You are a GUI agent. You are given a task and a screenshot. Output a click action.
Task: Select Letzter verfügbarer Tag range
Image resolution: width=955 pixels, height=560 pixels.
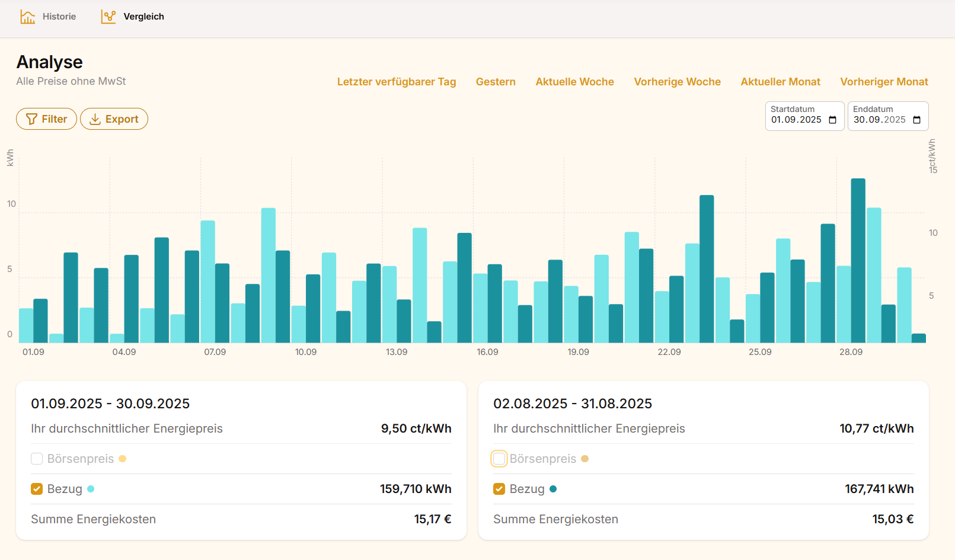pos(396,82)
